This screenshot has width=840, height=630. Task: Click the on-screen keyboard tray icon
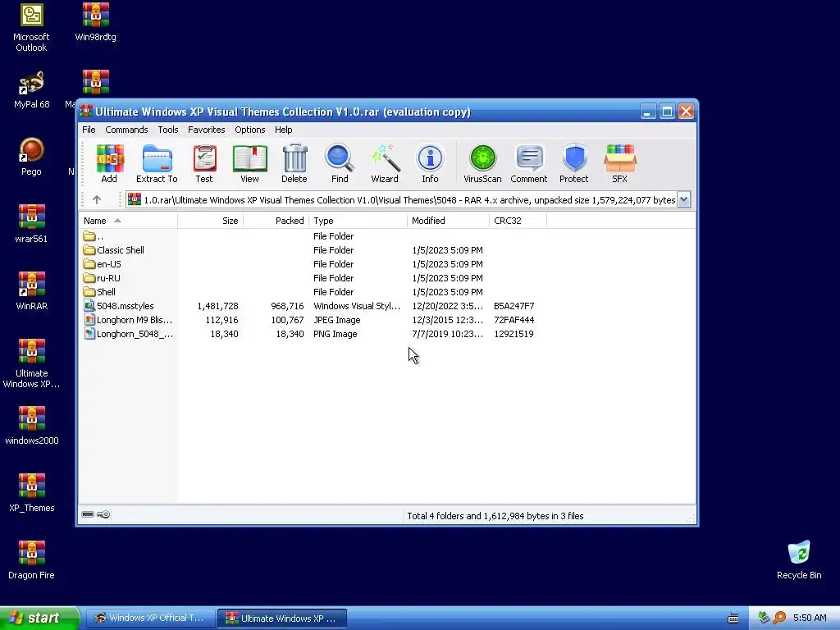[733, 618]
